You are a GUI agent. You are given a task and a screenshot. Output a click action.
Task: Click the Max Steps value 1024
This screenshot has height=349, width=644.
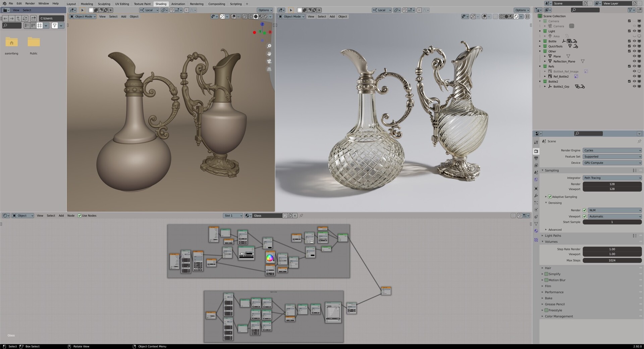[612, 260]
